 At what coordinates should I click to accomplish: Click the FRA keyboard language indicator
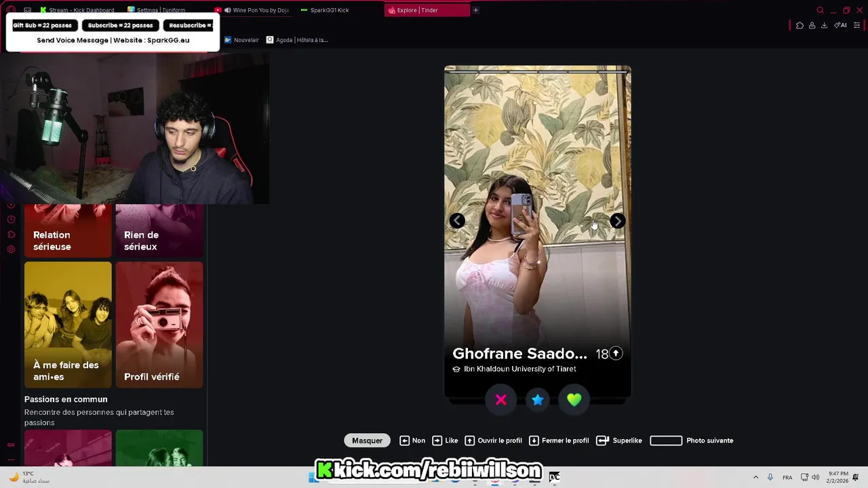coord(787,477)
